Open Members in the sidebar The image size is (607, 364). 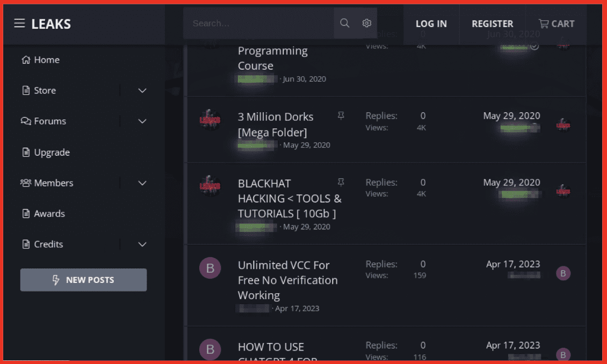tap(47, 183)
